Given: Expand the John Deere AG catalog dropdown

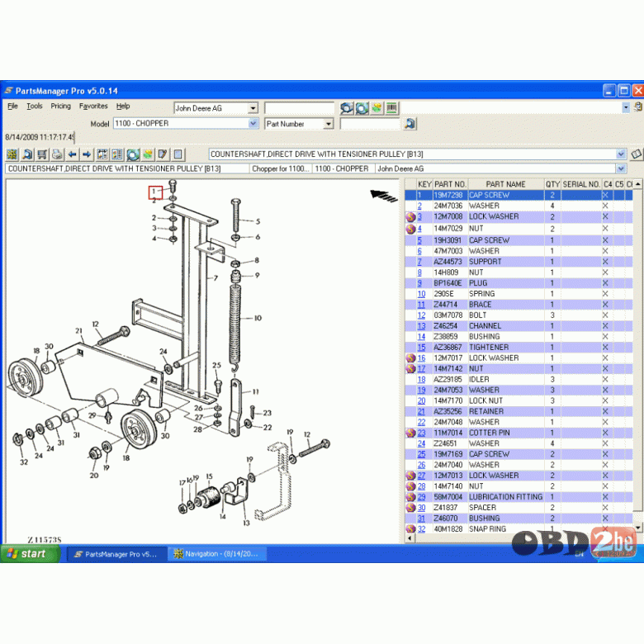Looking at the screenshot, I should coord(253,108).
